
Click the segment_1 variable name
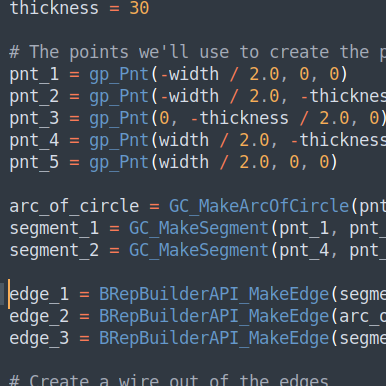click(54, 228)
